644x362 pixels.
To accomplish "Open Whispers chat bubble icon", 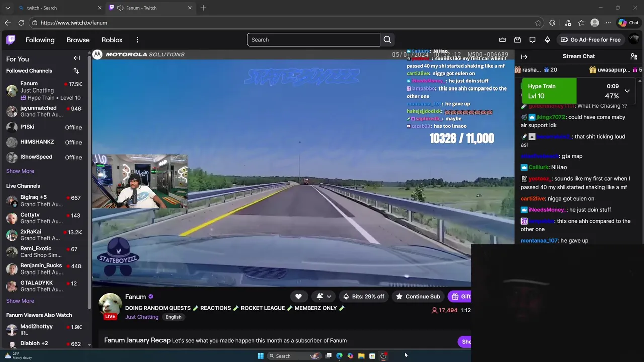I will pyautogui.click(x=532, y=40).
